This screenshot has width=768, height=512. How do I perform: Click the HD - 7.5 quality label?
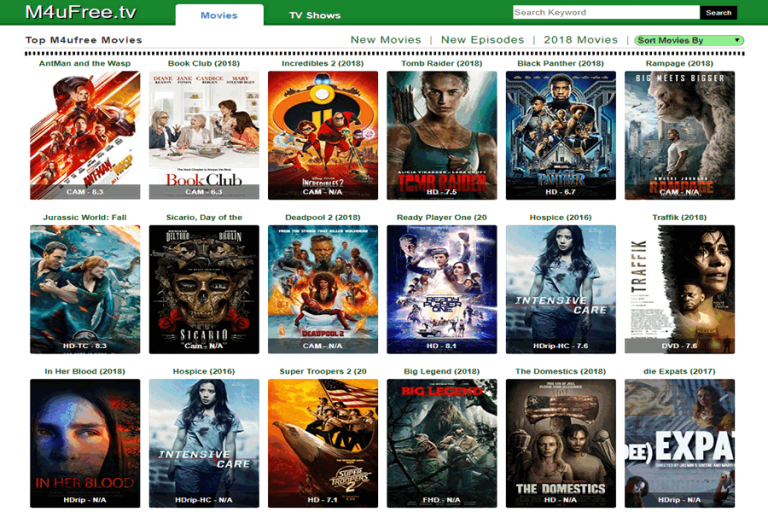click(442, 192)
